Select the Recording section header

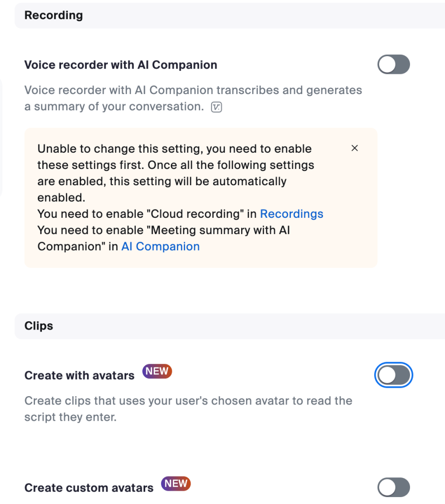coord(54,15)
